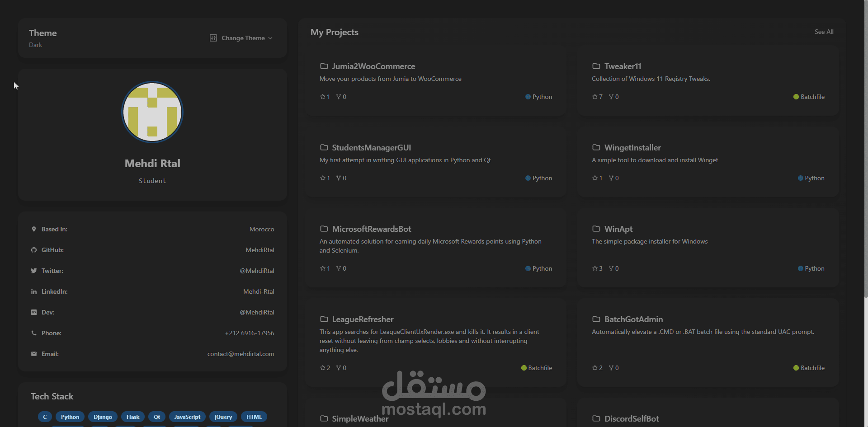Click See All projects link

[824, 32]
